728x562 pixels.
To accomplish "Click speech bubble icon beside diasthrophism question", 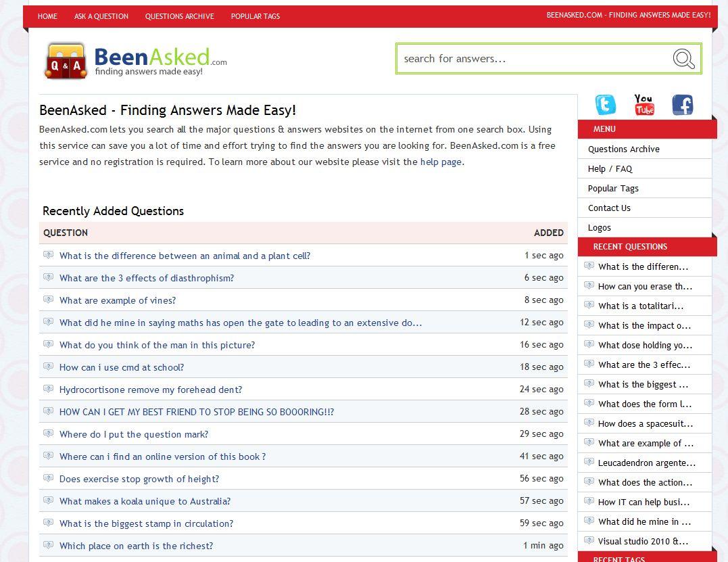I will coord(48,277).
